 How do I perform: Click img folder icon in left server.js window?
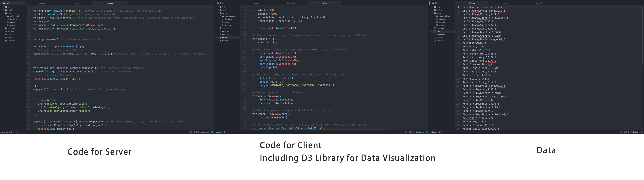[x=6, y=7]
